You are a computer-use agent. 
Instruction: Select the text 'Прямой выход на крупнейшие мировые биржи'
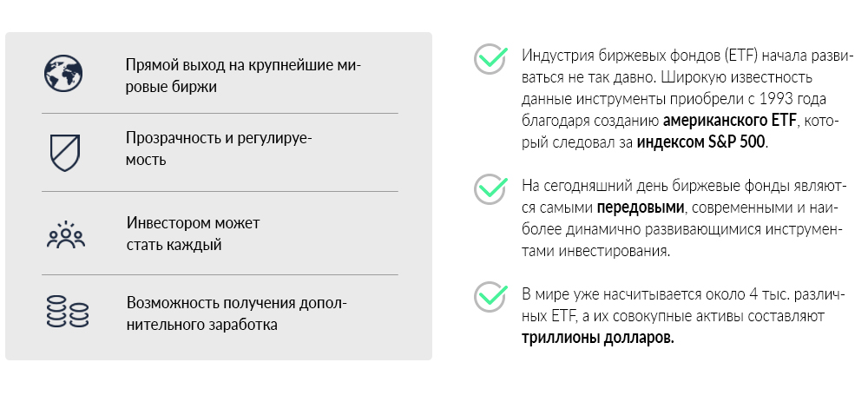tap(243, 76)
